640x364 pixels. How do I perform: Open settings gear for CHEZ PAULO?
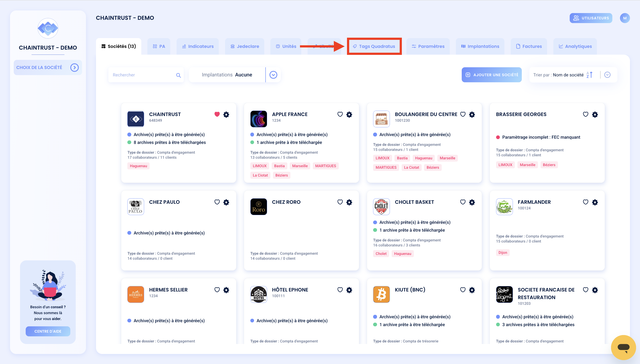(x=226, y=202)
